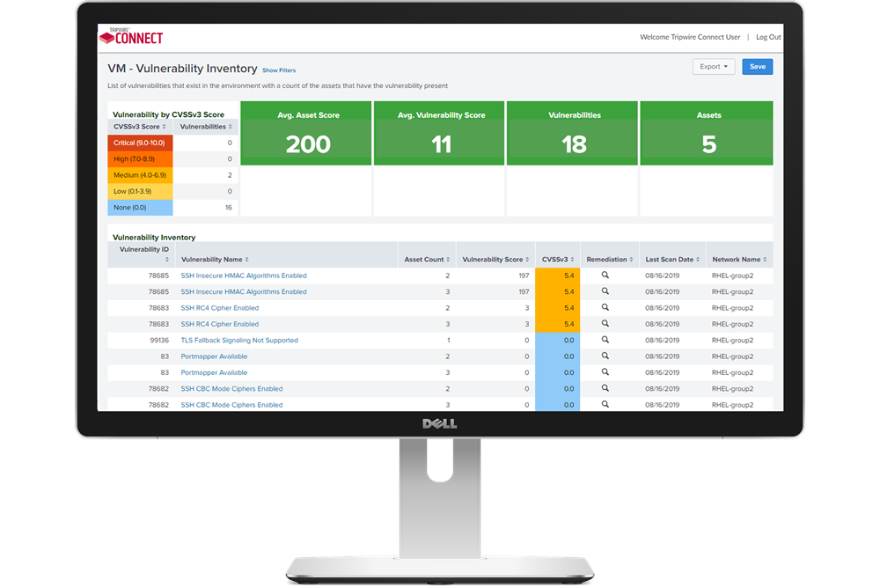
Task: Open the Export dropdown
Action: click(714, 66)
